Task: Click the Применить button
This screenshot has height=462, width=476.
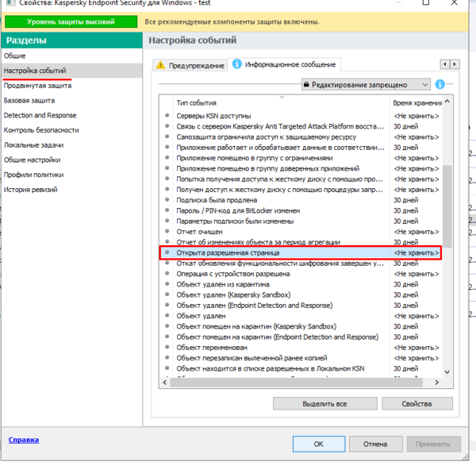Action: tap(433, 444)
